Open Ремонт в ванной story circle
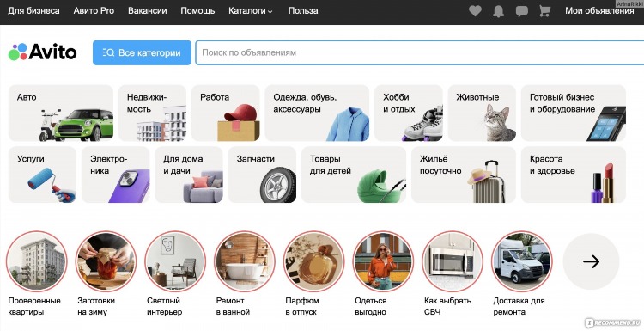644x331 pixels. tap(245, 261)
